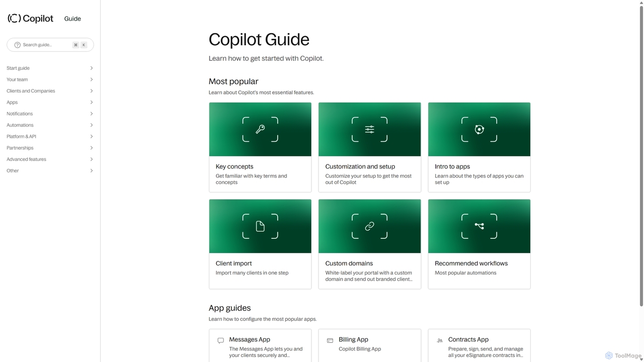Expand the Other section chevron
Viewport: 644px width, 362px height.
tap(92, 170)
